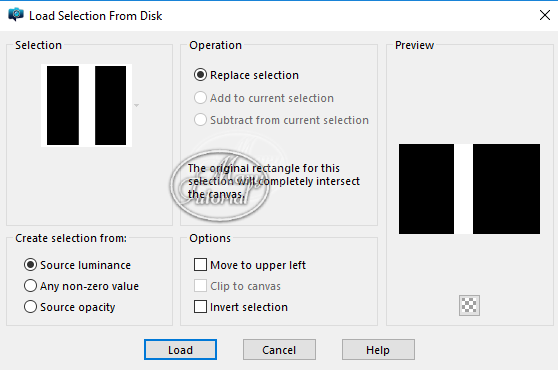The width and height of the screenshot is (558, 370).
Task: Select the Replace selection option
Action: click(246, 75)
